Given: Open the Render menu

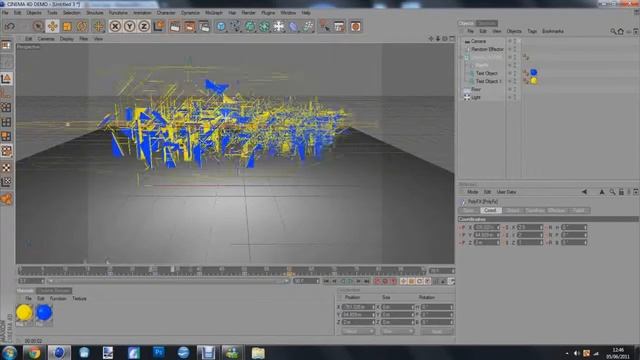Looking at the screenshot, I should pyautogui.click(x=249, y=13).
